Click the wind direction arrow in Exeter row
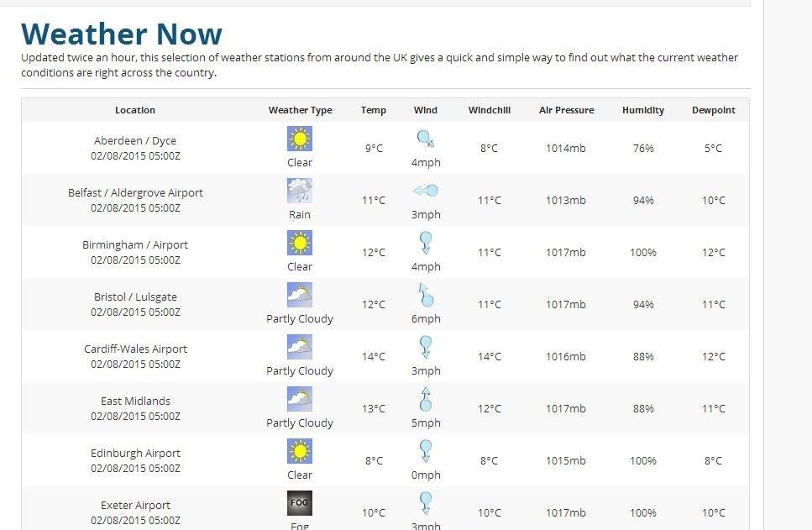 pos(426,503)
